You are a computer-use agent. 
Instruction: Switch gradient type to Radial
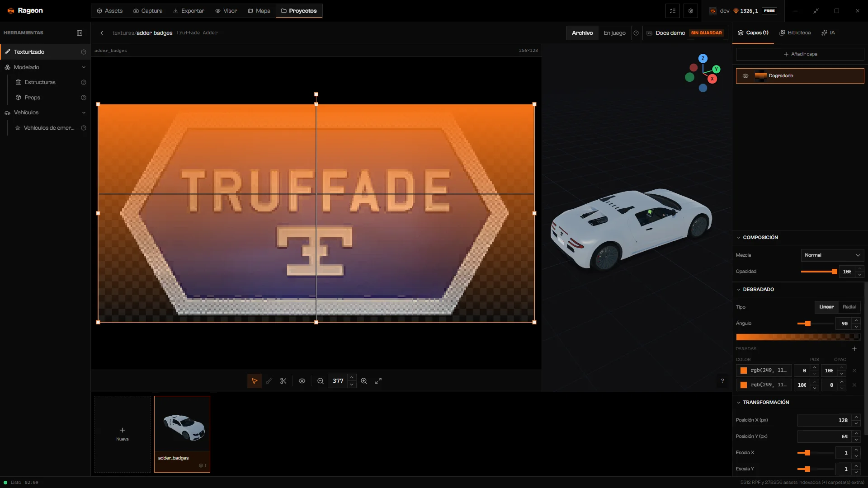tap(849, 307)
